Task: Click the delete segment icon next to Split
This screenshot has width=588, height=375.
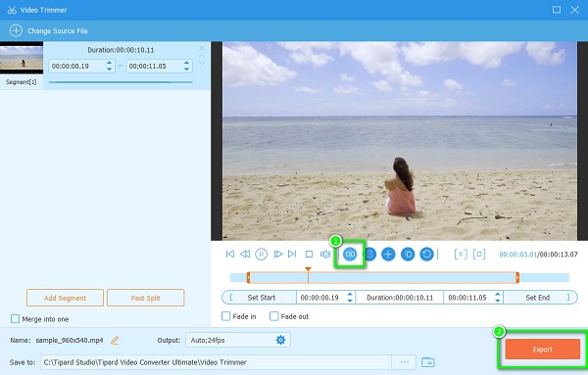Action: pos(369,255)
